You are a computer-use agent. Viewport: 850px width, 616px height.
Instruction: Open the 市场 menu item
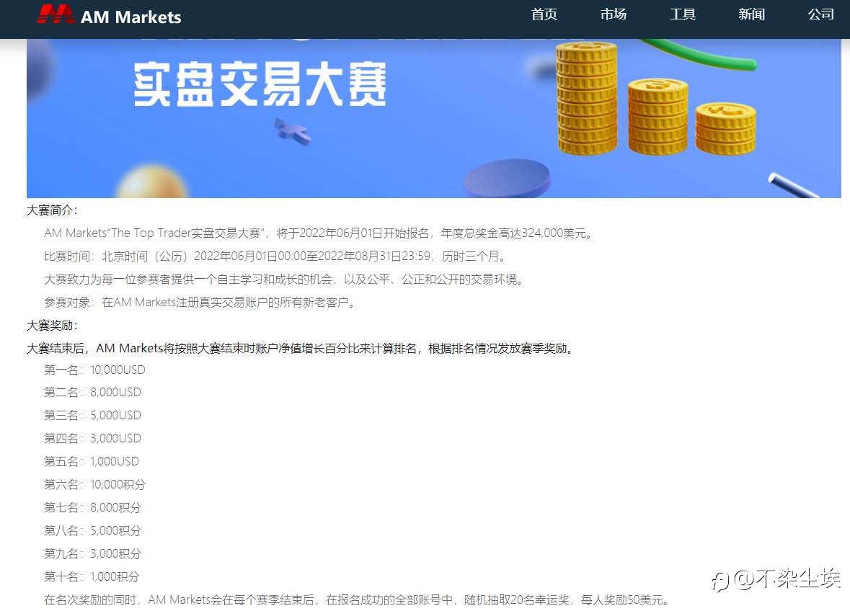coord(613,14)
